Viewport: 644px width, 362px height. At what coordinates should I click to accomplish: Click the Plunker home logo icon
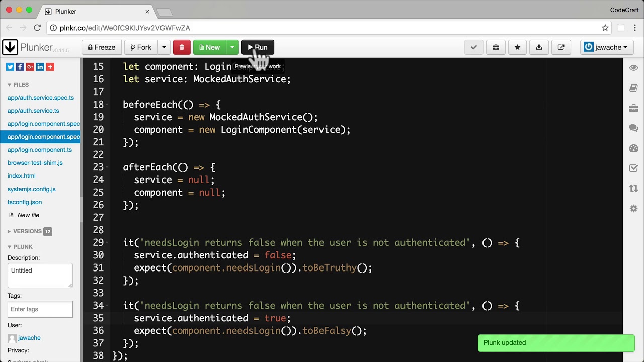10,47
